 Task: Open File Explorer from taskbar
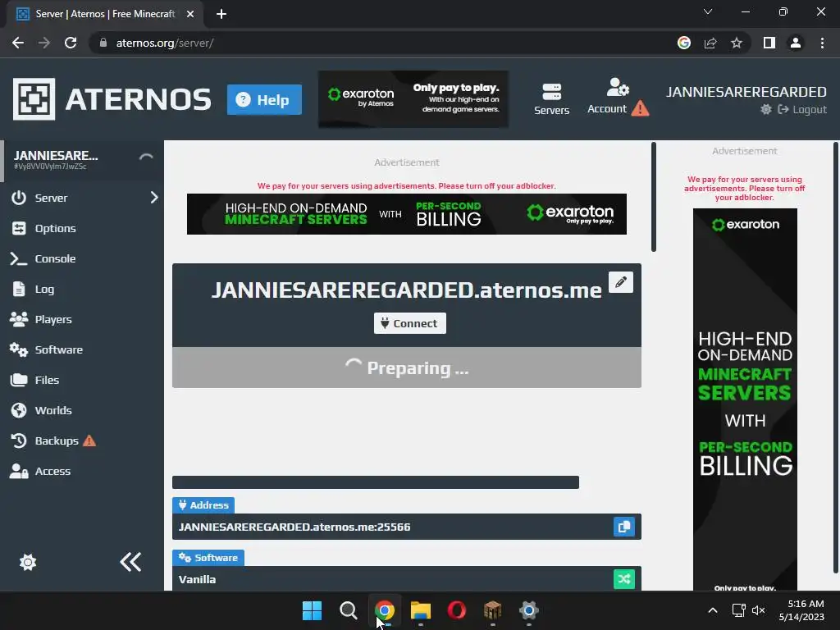click(x=421, y=610)
